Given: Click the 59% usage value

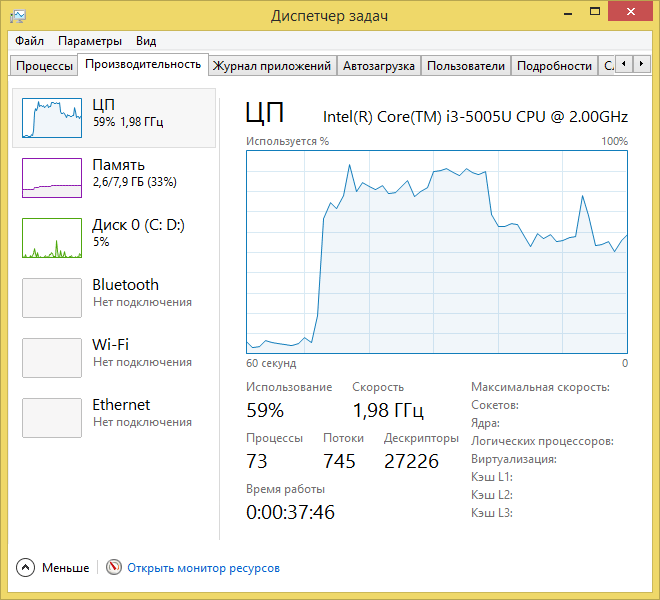Looking at the screenshot, I should pos(265,410).
